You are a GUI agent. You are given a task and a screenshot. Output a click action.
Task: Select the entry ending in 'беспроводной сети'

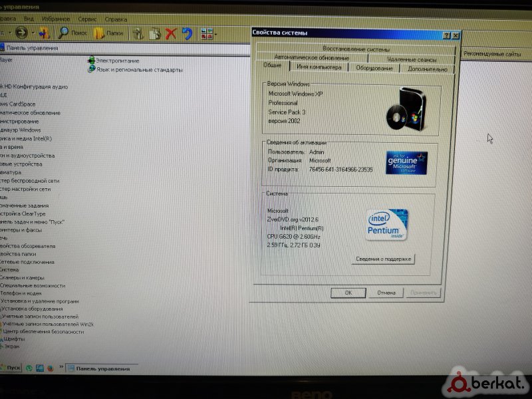coord(29,181)
